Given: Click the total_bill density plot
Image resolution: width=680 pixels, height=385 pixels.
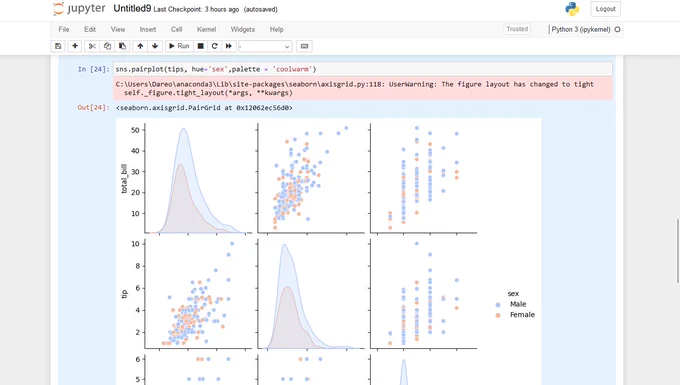Looking at the screenshot, I should (198, 178).
